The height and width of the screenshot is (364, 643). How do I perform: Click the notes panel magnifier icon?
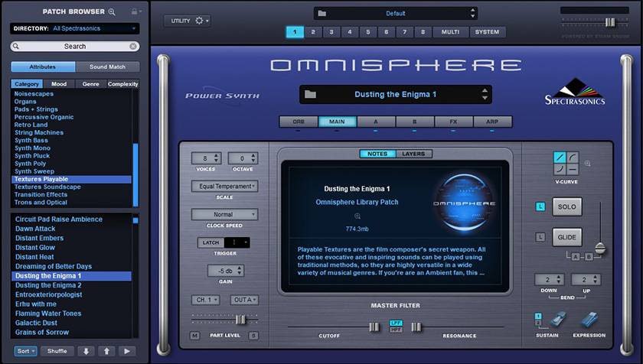[x=357, y=216]
